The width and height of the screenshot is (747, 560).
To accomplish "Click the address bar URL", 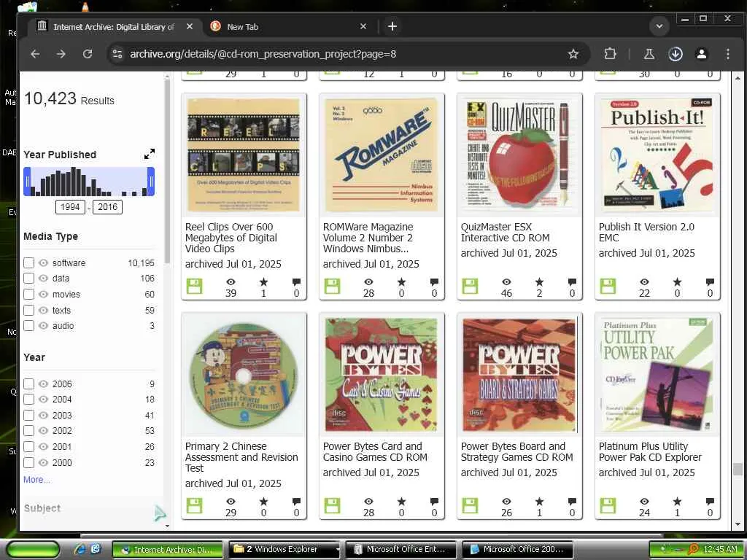I will (x=263, y=54).
